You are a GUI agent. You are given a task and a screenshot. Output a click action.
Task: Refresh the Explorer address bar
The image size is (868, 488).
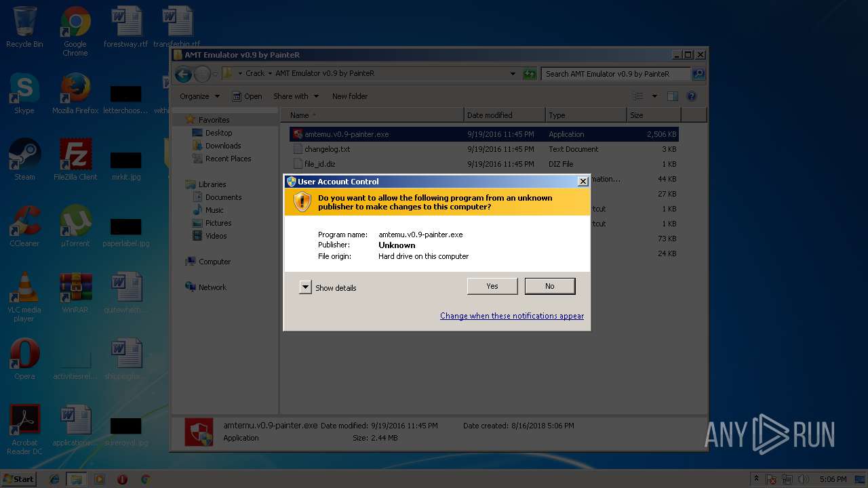coord(530,74)
